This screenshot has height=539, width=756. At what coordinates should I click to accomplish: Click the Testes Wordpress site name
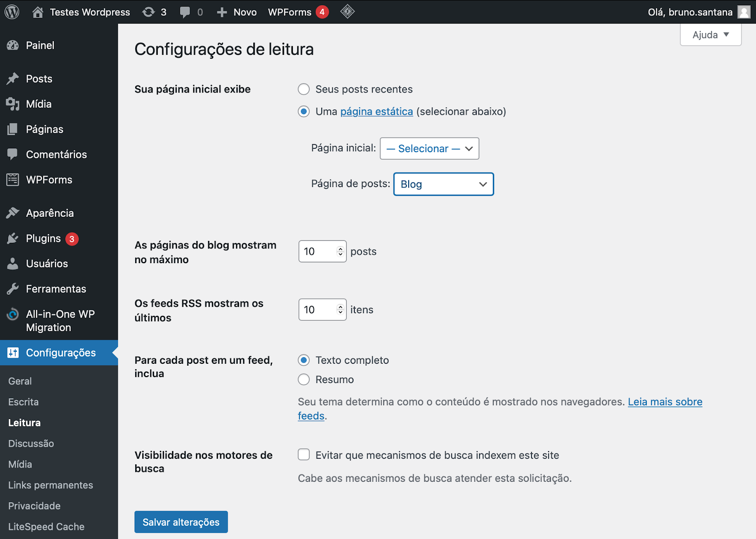point(90,12)
